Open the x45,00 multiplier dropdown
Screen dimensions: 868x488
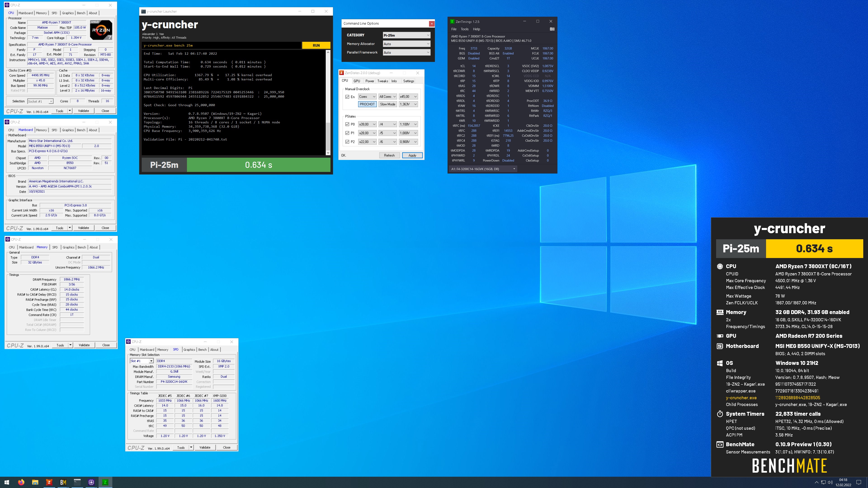pyautogui.click(x=408, y=97)
